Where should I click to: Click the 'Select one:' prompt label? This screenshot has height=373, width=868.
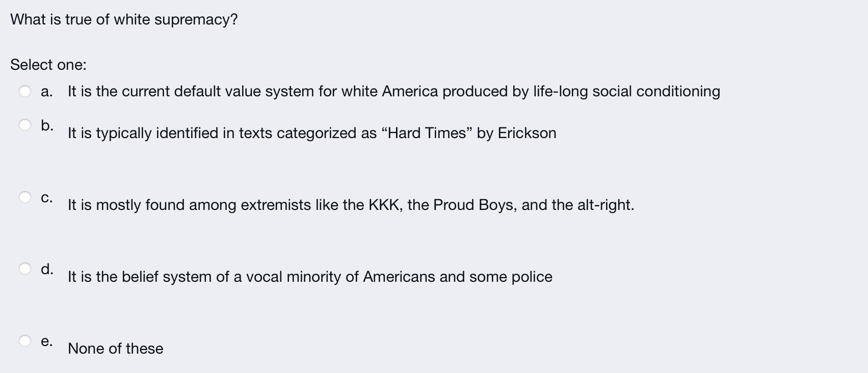[48, 65]
